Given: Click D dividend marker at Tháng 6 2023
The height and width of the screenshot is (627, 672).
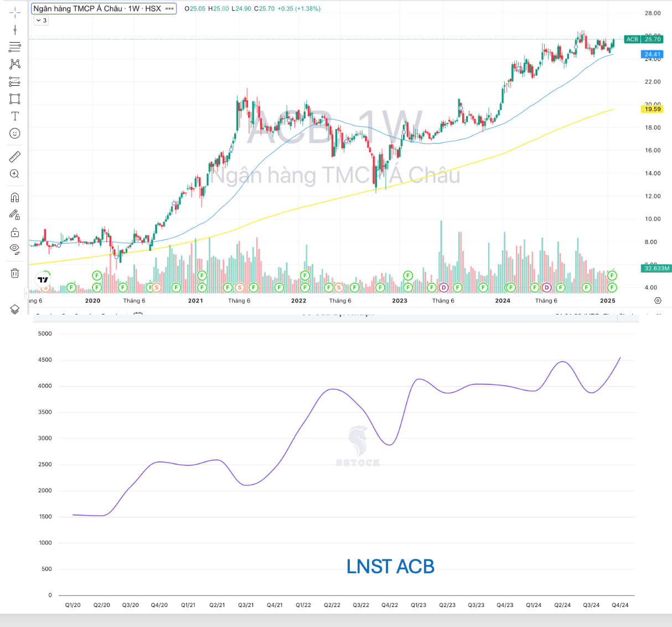Looking at the screenshot, I should [443, 287].
